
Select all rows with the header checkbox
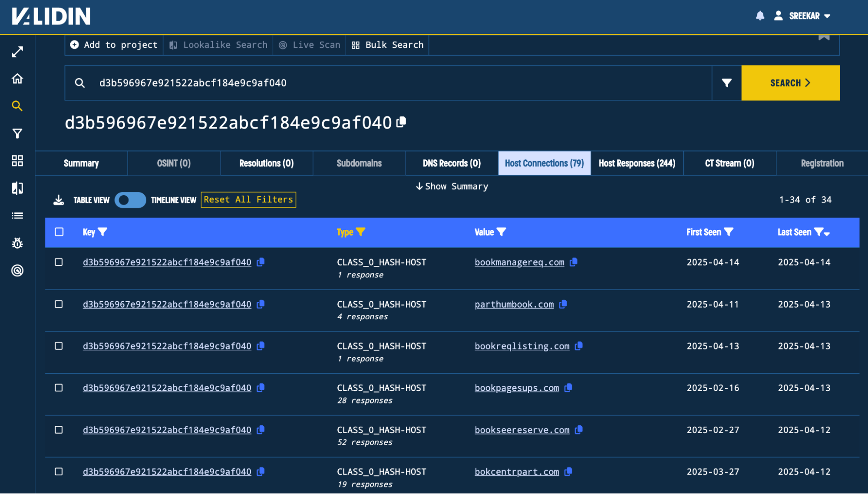tap(59, 232)
